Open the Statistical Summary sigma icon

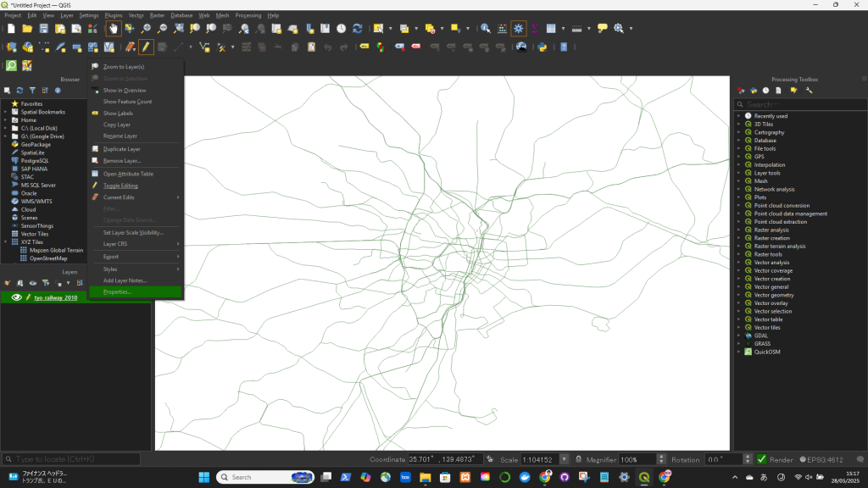coord(535,28)
